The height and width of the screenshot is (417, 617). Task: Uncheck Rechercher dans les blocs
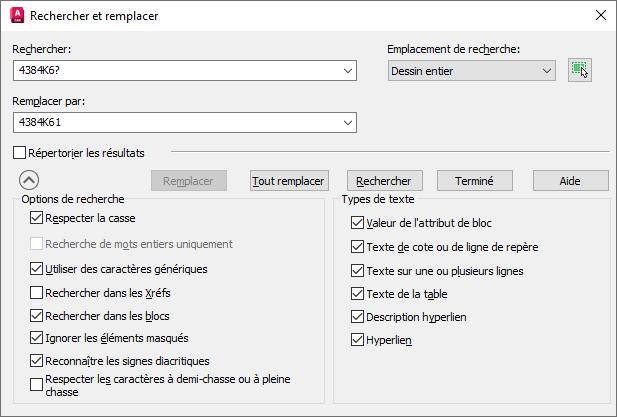coord(37,316)
